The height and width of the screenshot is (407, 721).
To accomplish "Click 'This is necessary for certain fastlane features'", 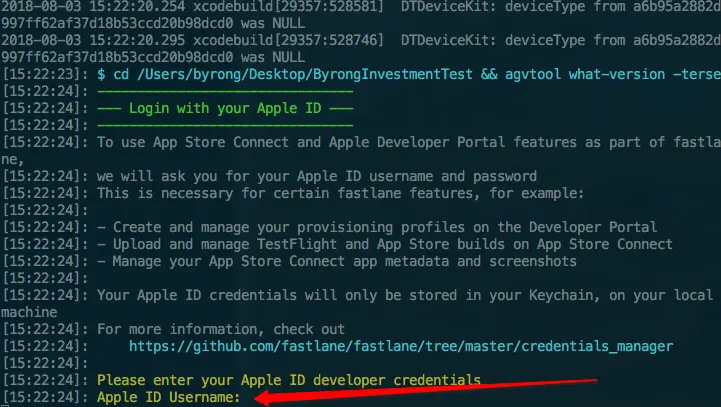I will (x=340, y=193).
